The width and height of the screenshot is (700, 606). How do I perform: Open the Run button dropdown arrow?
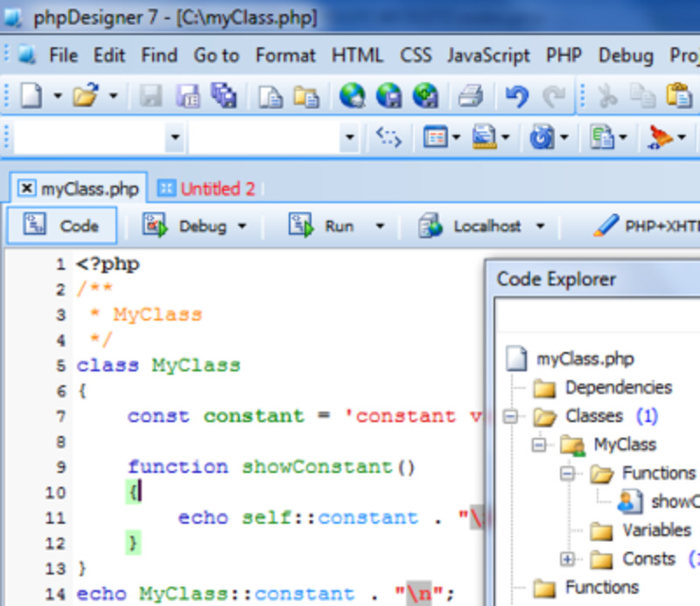tap(380, 226)
